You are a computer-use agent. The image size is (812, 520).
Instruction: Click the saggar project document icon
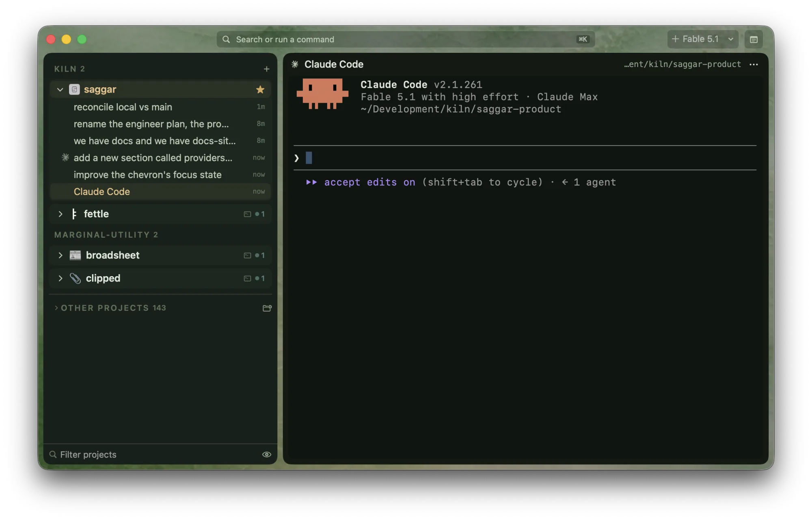(74, 90)
